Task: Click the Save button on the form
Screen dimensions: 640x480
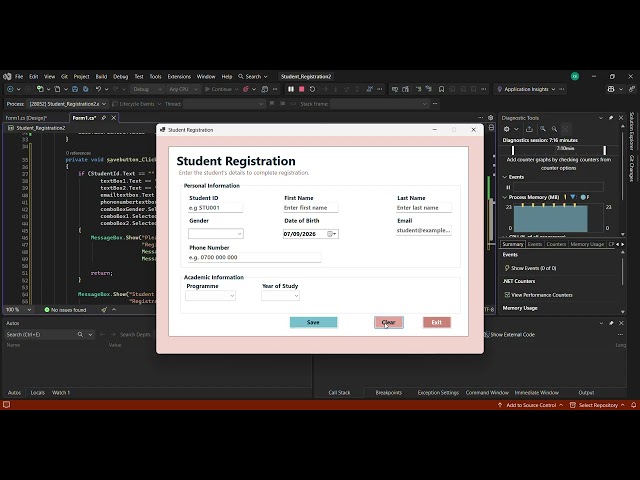Action: point(313,322)
